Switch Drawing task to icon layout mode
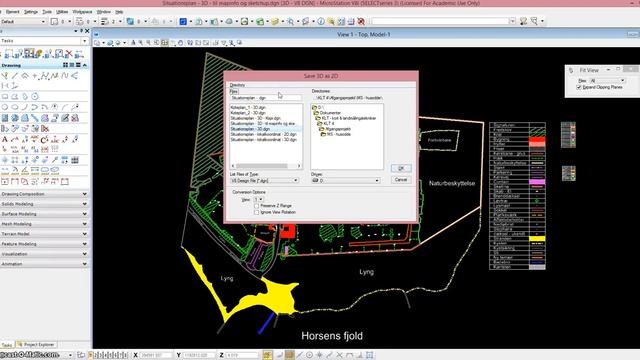This screenshot has width=640, height=360. [x=65, y=65]
